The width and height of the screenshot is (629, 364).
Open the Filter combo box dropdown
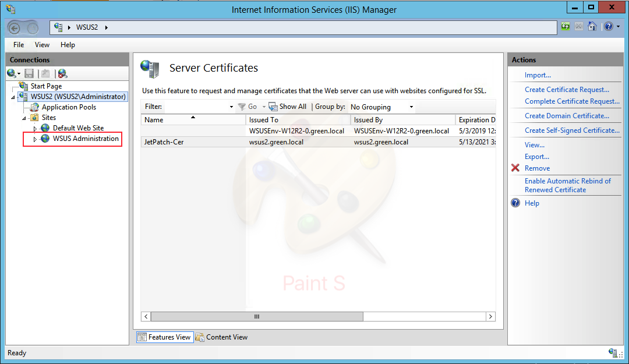231,107
